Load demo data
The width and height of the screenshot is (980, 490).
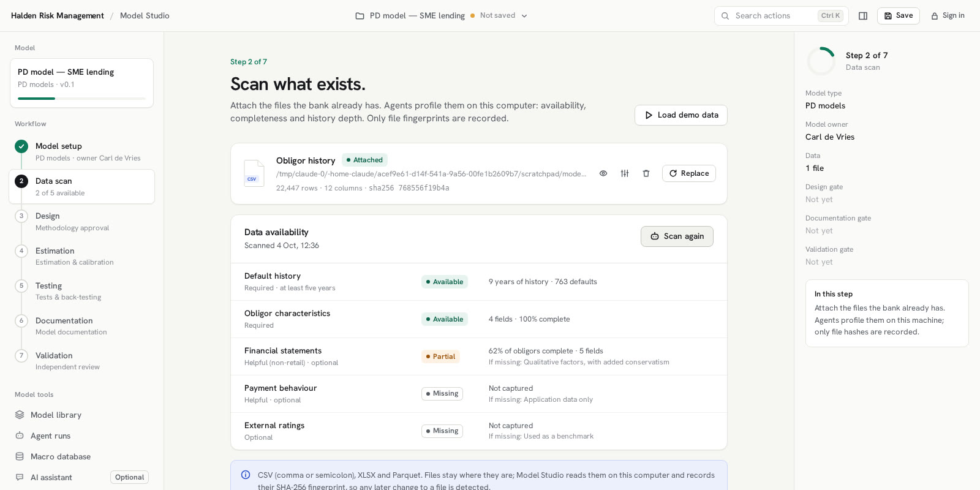coord(681,115)
